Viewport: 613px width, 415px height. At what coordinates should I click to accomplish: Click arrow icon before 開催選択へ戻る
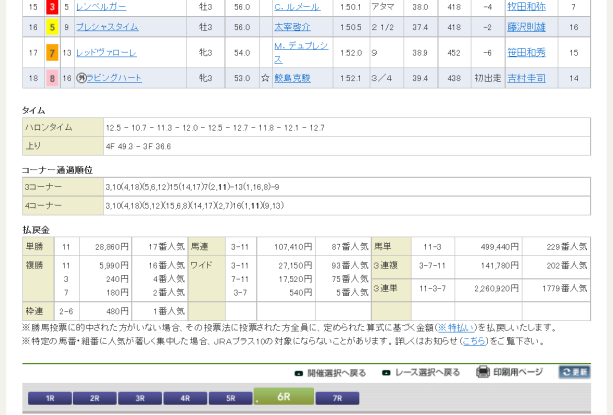tap(298, 372)
